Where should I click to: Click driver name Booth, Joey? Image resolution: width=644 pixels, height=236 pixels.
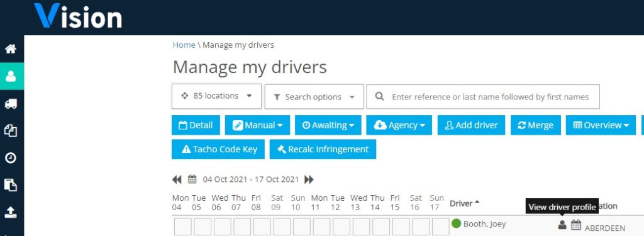click(x=484, y=224)
